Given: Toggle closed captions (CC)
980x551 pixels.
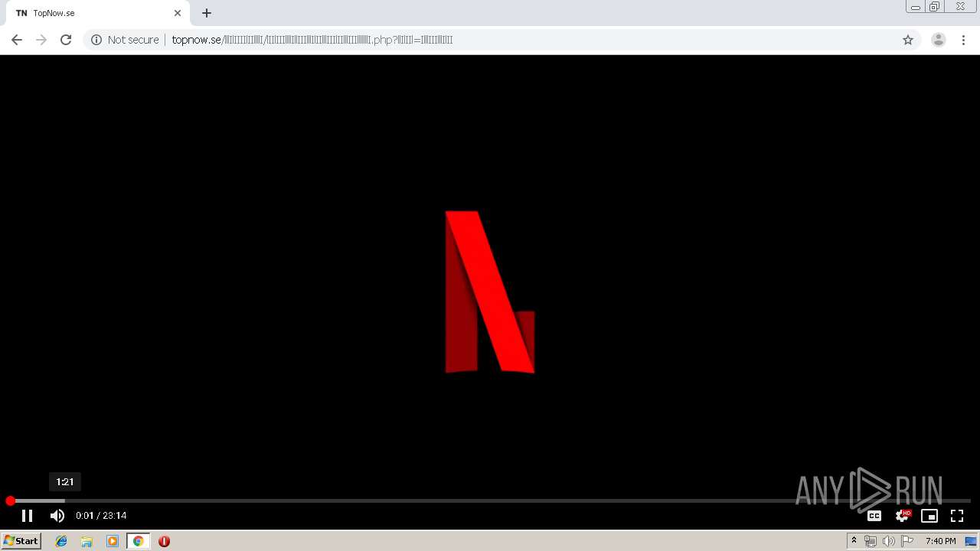Looking at the screenshot, I should (x=874, y=516).
